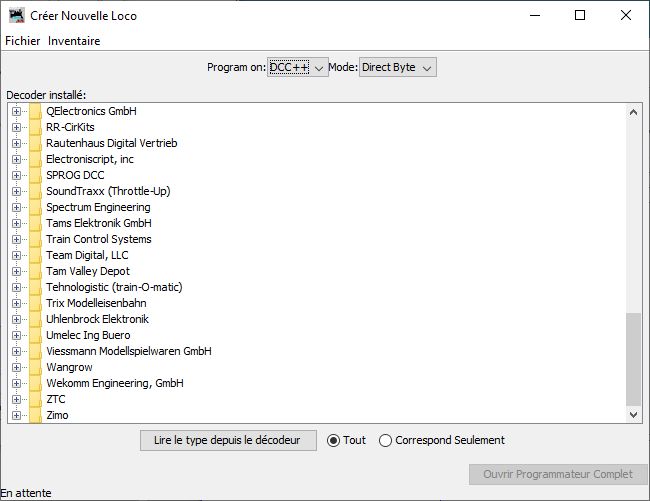Viewport: 650px width, 501px height.
Task: Open the Program on DCC++ dropdown
Action: tap(298, 67)
